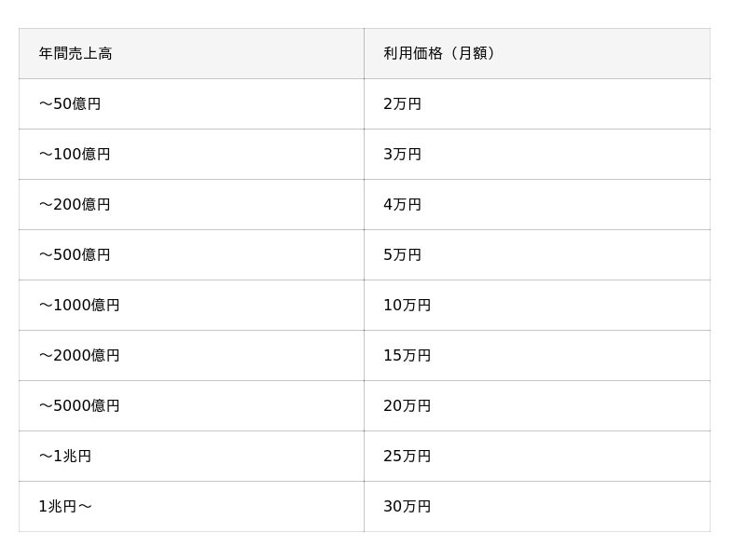Click the ～500億円 cell
The width and height of the screenshot is (746, 560).
tap(191, 254)
